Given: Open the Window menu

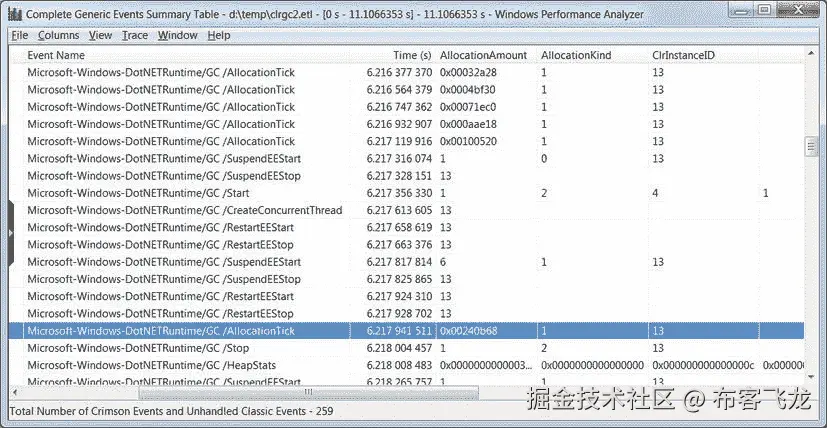Looking at the screenshot, I should pos(178,35).
